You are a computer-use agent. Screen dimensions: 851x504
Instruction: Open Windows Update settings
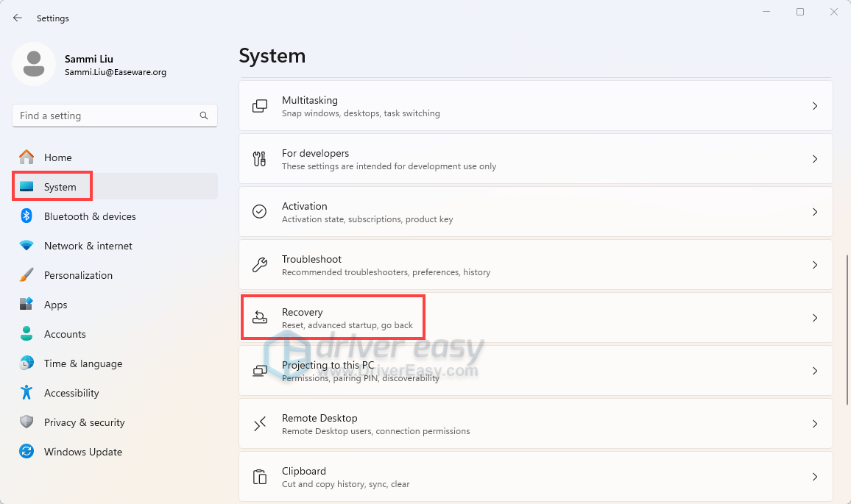coord(82,452)
